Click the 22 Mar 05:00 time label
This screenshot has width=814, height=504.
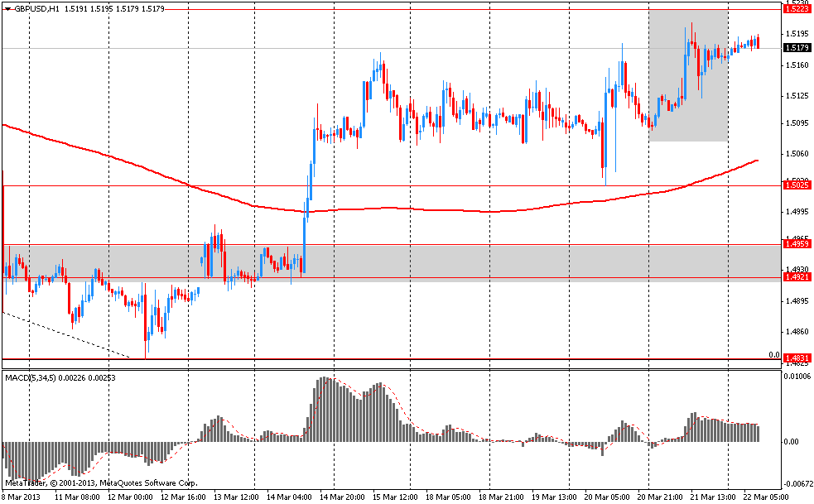(764, 497)
